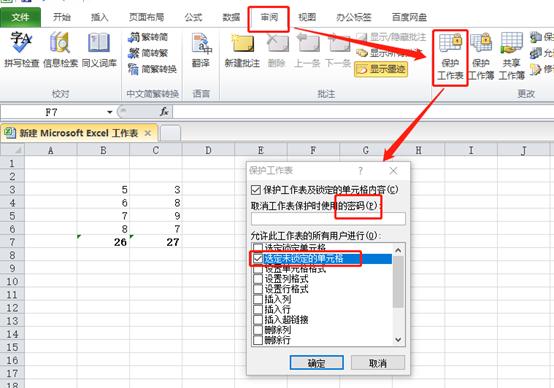Click the password input field
Viewport: 554px width, 388px height.
coord(328,218)
